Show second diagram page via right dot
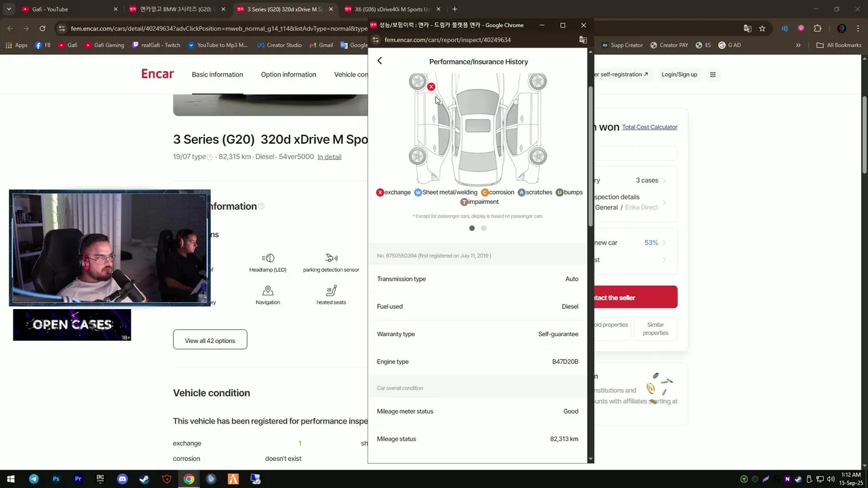868x488 pixels. [484, 228]
